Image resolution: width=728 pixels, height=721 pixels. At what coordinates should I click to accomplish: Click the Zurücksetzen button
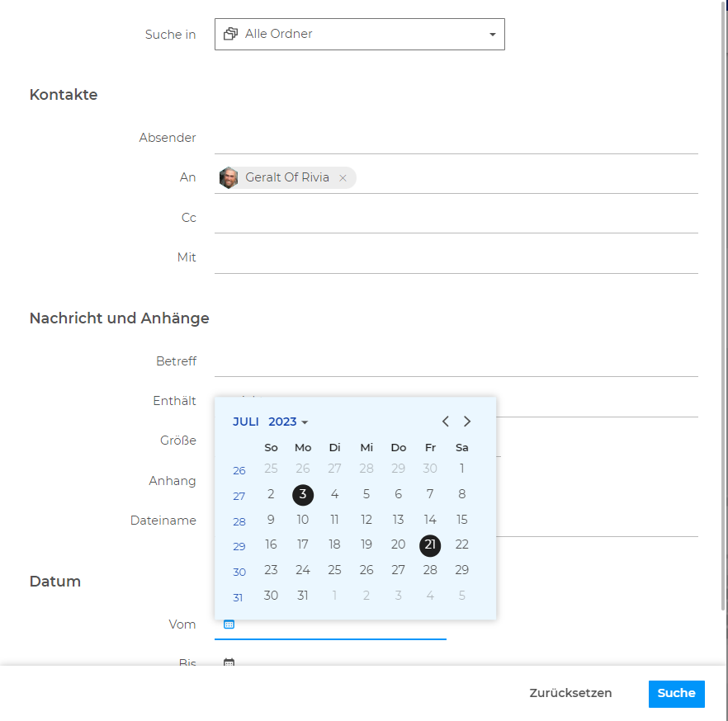click(570, 693)
